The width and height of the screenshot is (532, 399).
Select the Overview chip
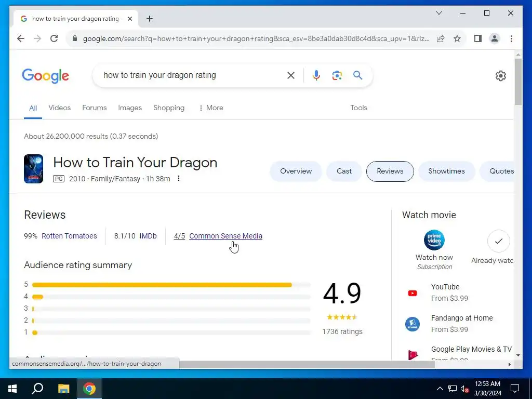pos(296,171)
